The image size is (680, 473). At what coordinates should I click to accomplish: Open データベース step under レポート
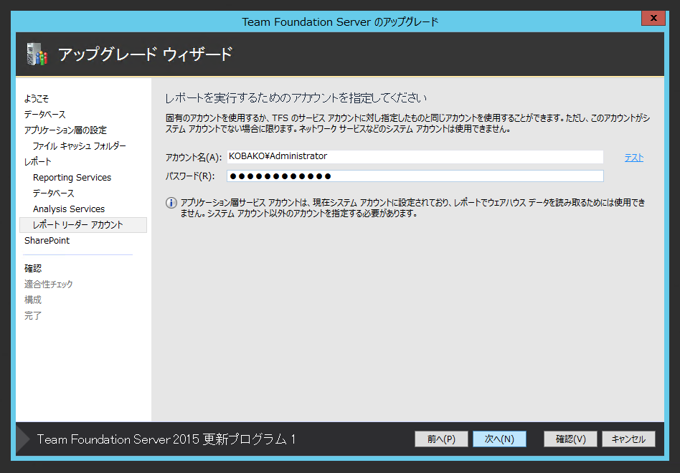tap(53, 193)
